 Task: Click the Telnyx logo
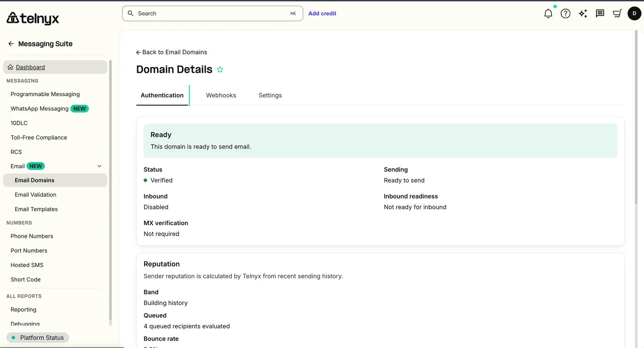(x=33, y=18)
